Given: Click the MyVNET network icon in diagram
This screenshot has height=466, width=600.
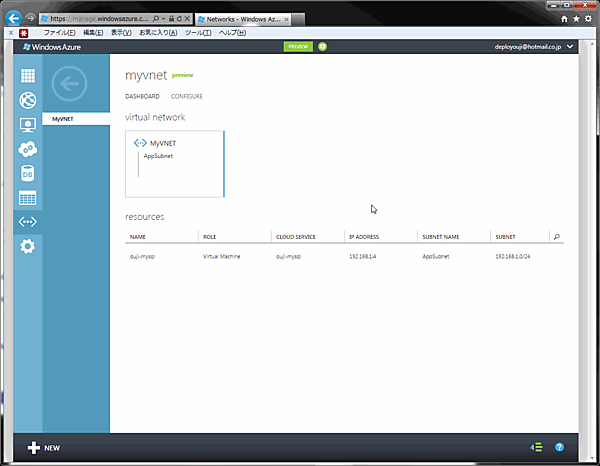Looking at the screenshot, I should tap(140, 143).
